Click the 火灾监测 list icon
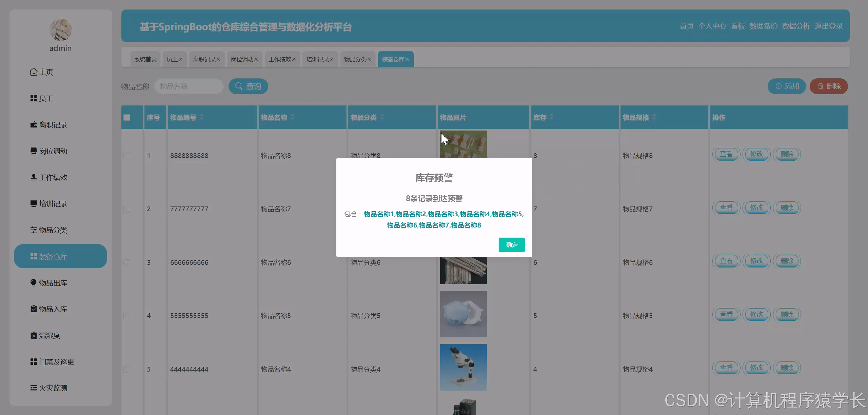 [x=34, y=388]
